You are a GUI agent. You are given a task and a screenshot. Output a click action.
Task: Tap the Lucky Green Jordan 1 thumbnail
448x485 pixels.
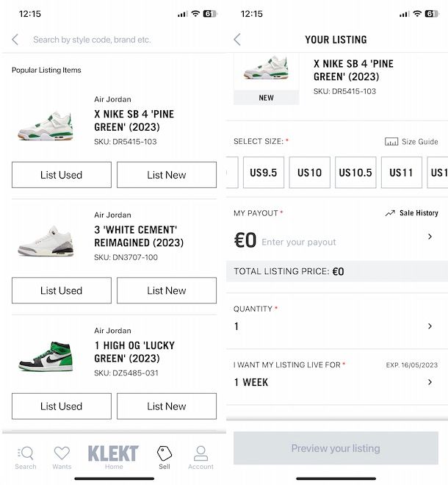[x=46, y=356]
